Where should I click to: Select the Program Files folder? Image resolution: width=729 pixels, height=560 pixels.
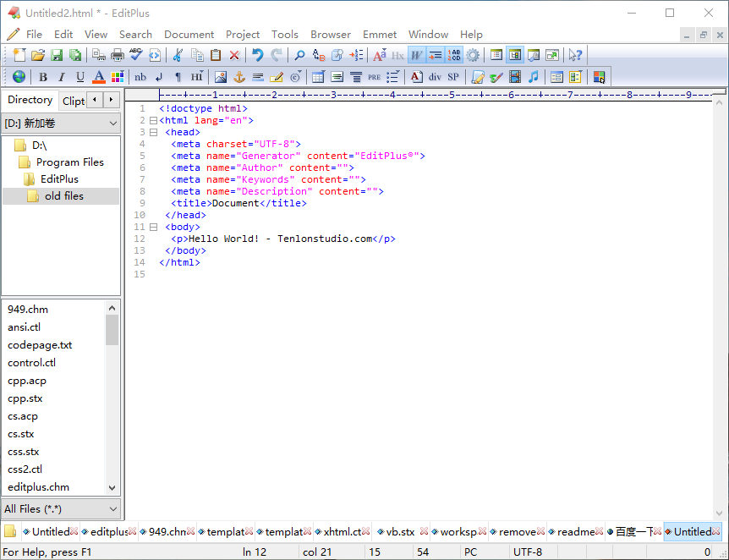coord(69,162)
